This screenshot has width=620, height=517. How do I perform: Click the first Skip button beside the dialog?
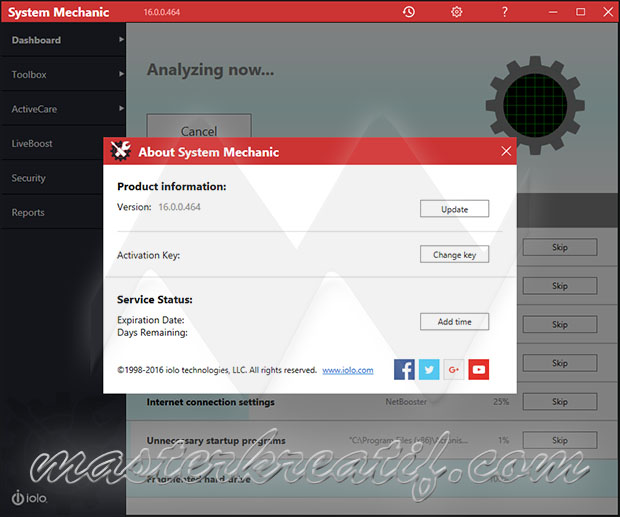click(x=560, y=247)
